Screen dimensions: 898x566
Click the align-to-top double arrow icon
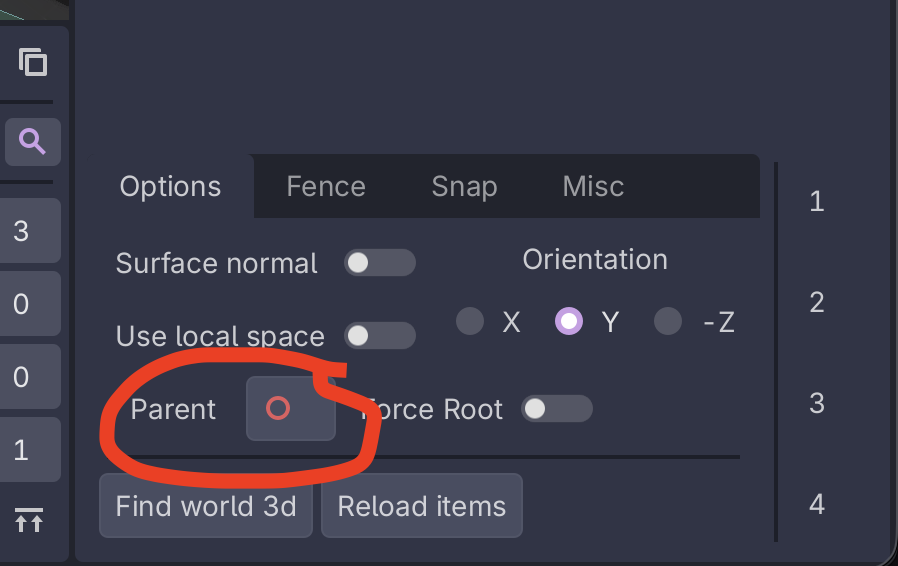[x=29, y=520]
